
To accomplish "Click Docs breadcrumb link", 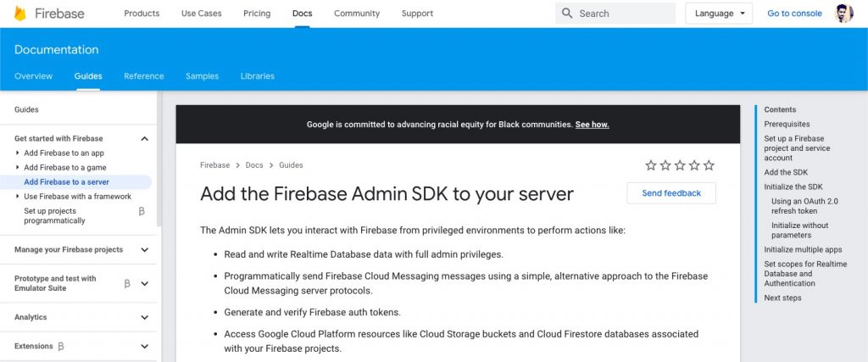I will pos(254,165).
